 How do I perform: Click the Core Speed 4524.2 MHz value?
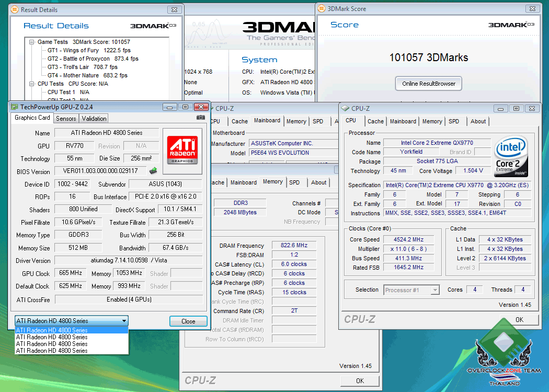click(408, 239)
